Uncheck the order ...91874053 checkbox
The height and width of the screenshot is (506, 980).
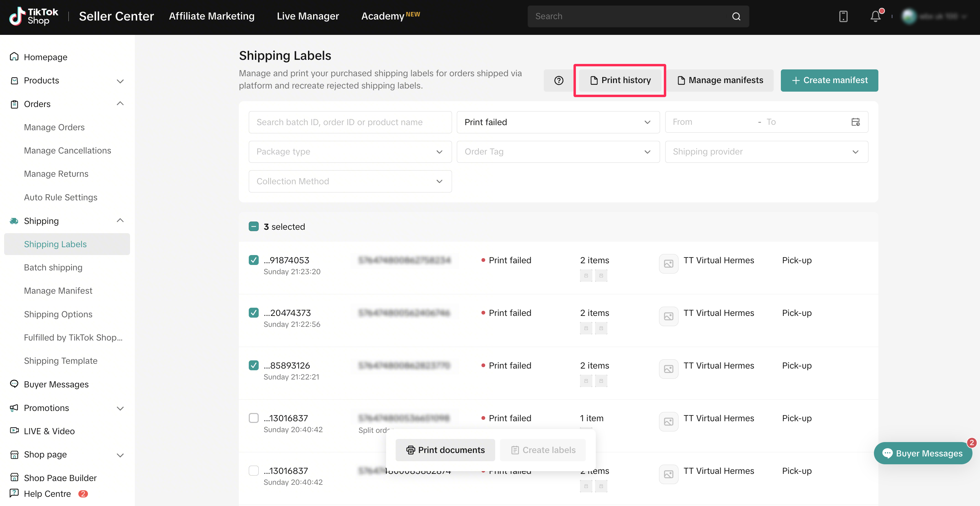[x=253, y=260]
